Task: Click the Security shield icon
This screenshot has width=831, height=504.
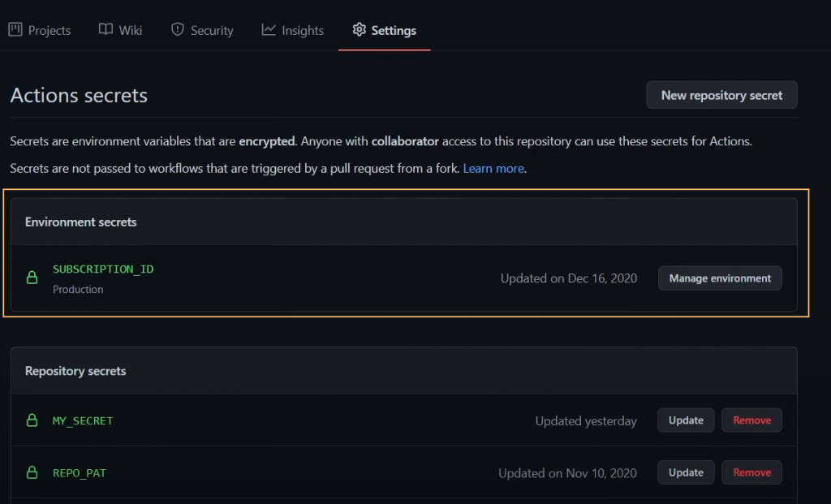Action: click(178, 30)
